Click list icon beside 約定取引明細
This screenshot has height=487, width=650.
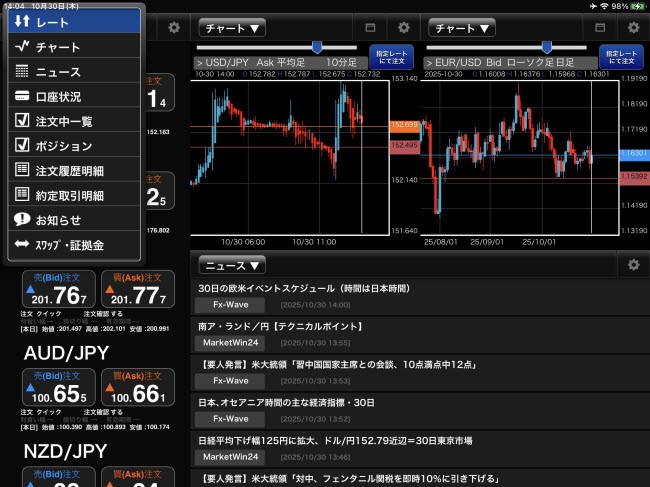pyautogui.click(x=22, y=194)
